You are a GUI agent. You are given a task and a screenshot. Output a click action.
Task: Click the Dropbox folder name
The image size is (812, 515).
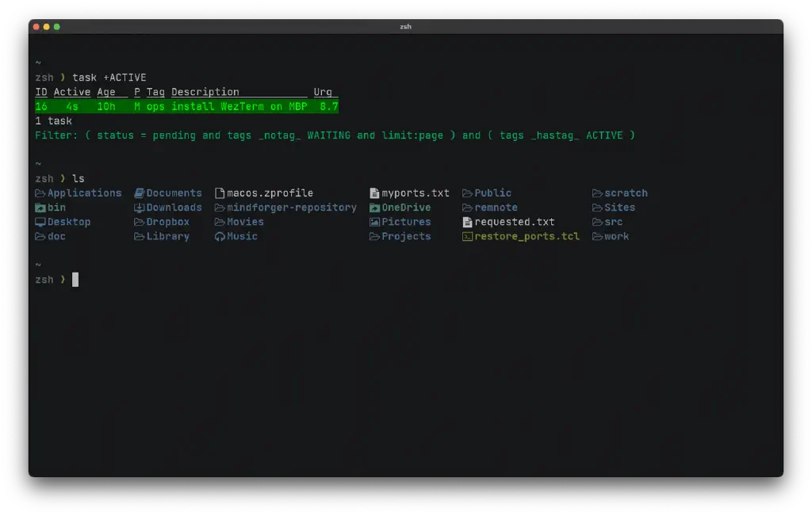(168, 222)
